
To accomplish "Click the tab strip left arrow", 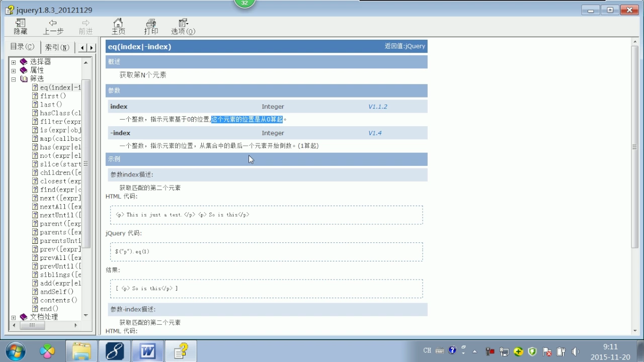I will coord(82,48).
